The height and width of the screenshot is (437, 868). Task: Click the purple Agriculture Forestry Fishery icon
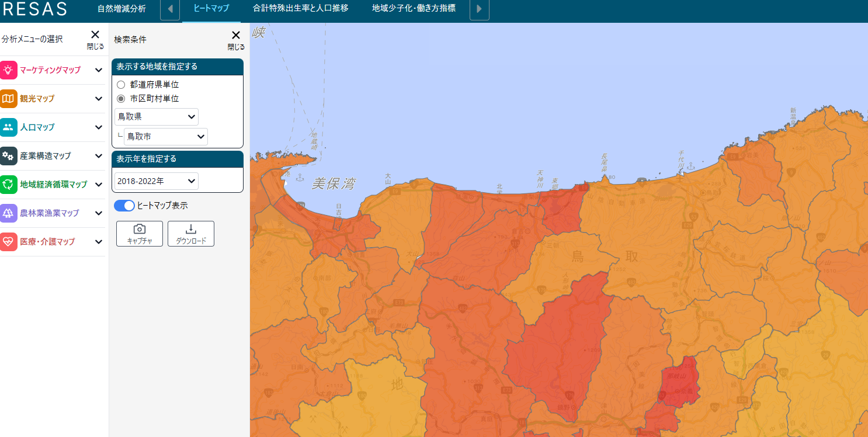pyautogui.click(x=8, y=213)
